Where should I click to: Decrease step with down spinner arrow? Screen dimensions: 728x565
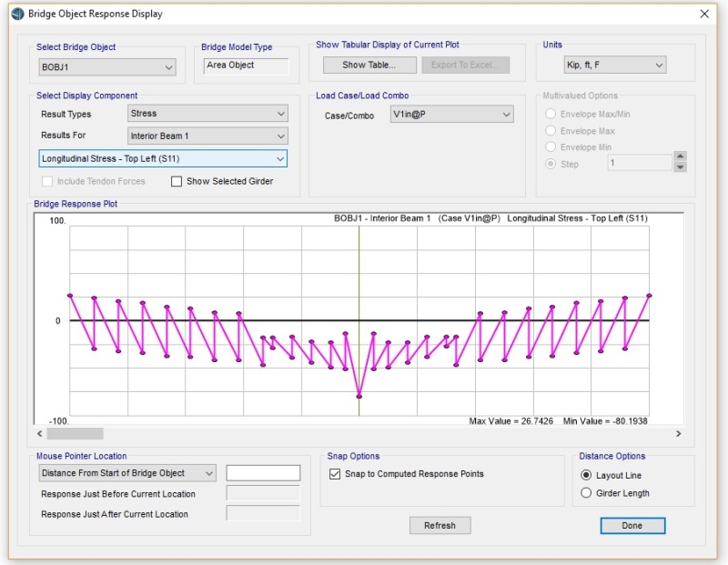(x=680, y=167)
